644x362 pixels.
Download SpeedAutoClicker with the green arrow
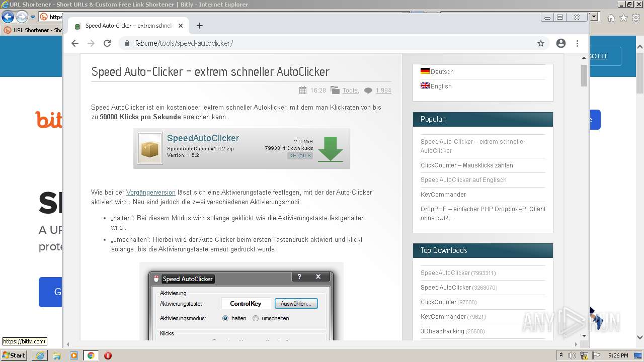(330, 149)
